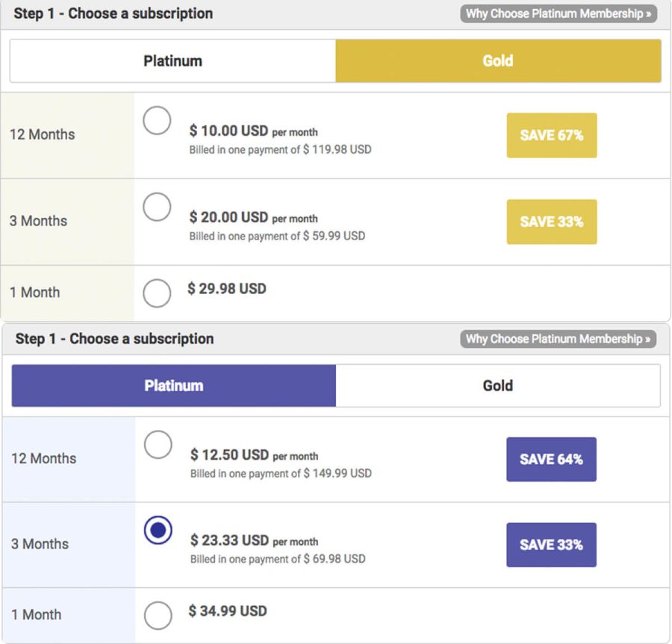Select the $20.00 USD per month radio option
Image resolution: width=672 pixels, height=644 pixels.
(157, 207)
